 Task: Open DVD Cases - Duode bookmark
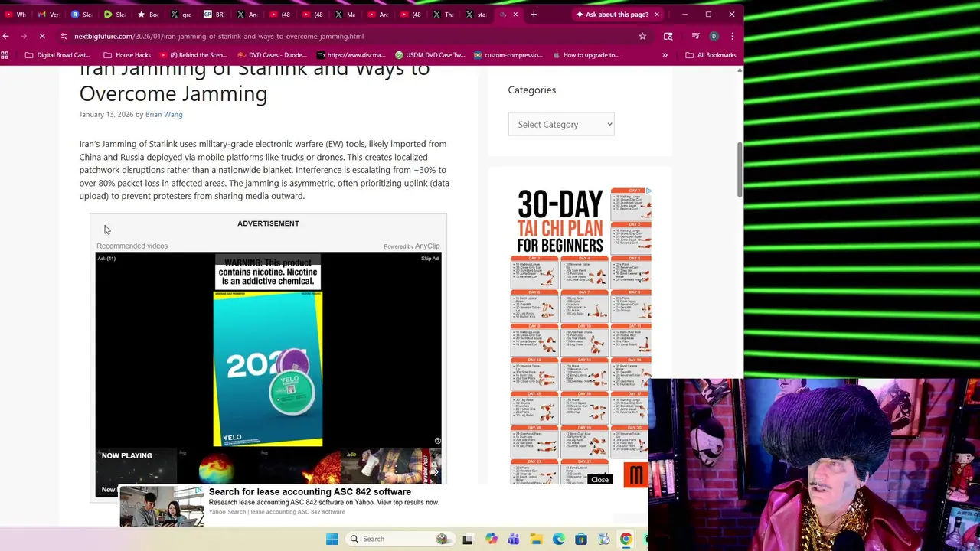pos(272,55)
